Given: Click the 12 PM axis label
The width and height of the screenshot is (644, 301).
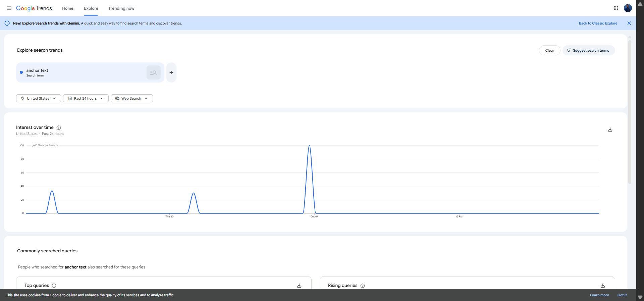Looking at the screenshot, I should pyautogui.click(x=459, y=217).
